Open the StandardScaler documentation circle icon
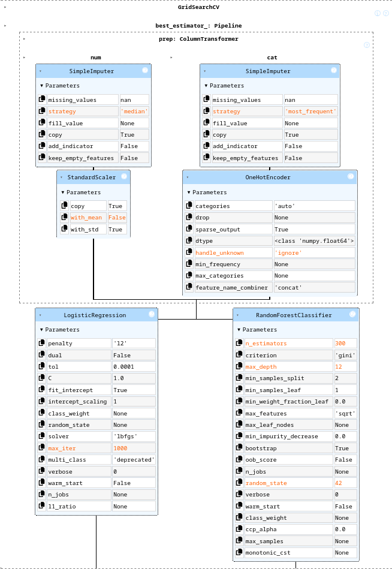 pos(124,177)
